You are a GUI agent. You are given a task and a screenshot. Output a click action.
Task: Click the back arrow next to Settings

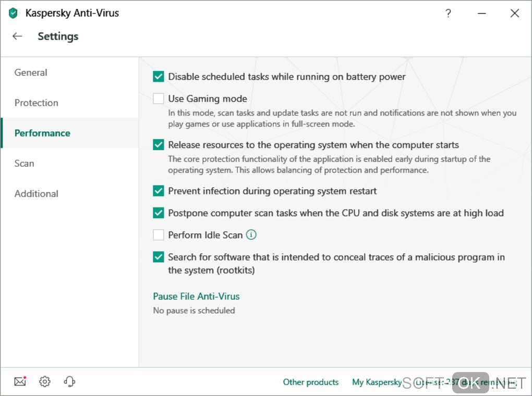[x=17, y=36]
